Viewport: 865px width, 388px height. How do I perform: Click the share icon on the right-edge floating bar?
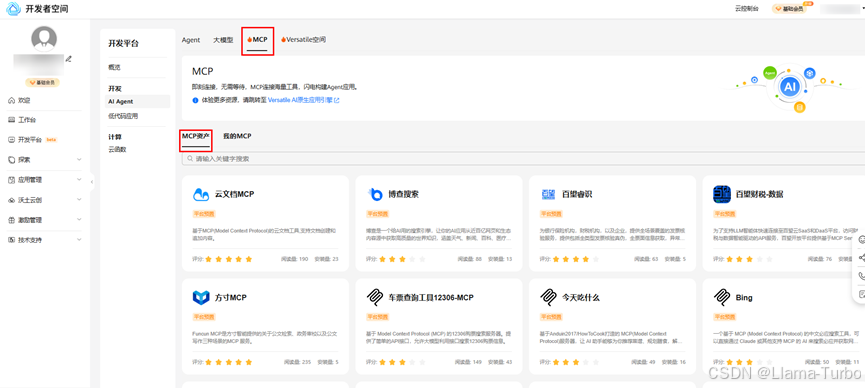[862, 258]
